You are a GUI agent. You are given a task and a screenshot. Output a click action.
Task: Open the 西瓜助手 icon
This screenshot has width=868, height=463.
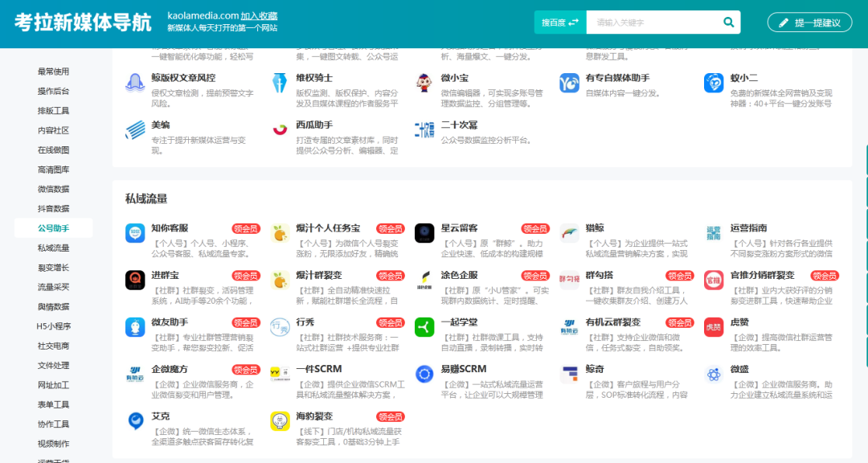[280, 130]
